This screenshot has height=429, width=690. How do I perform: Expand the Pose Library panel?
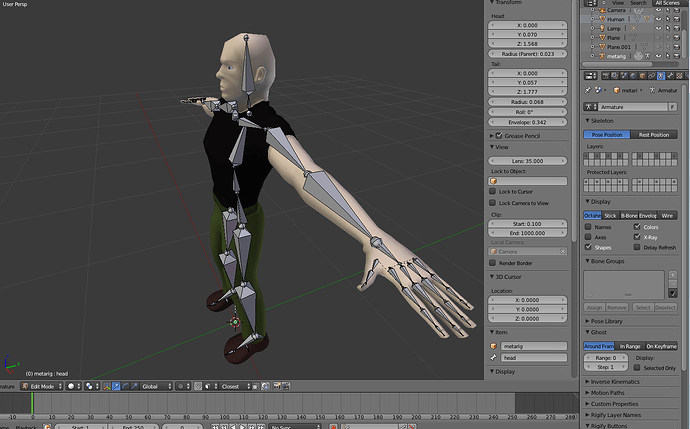tap(604, 321)
